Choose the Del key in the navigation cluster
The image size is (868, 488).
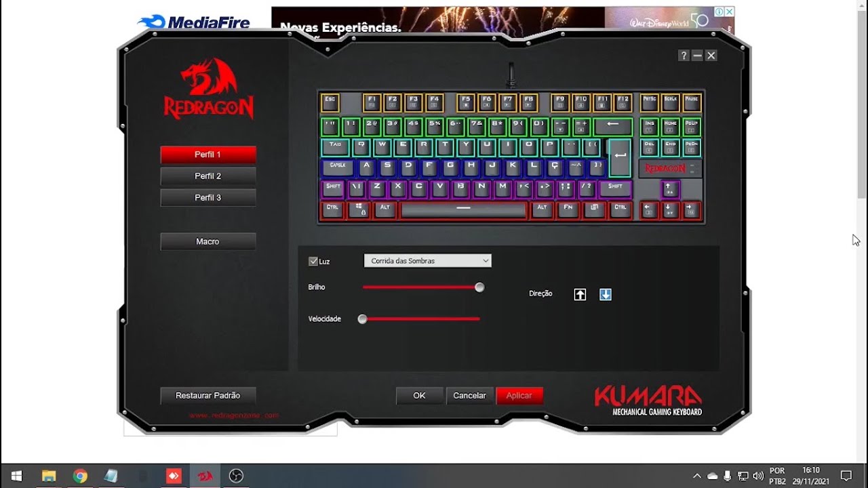click(650, 147)
